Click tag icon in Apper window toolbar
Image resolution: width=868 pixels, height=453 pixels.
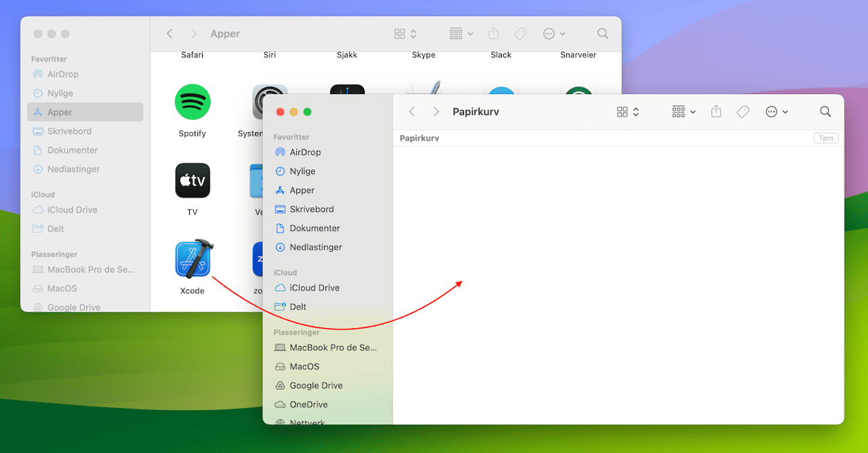pos(520,34)
